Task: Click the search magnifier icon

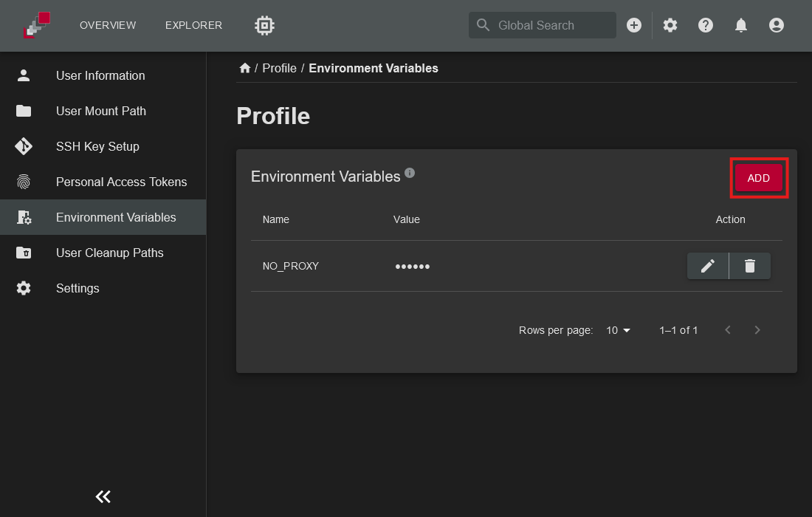Action: tap(483, 25)
